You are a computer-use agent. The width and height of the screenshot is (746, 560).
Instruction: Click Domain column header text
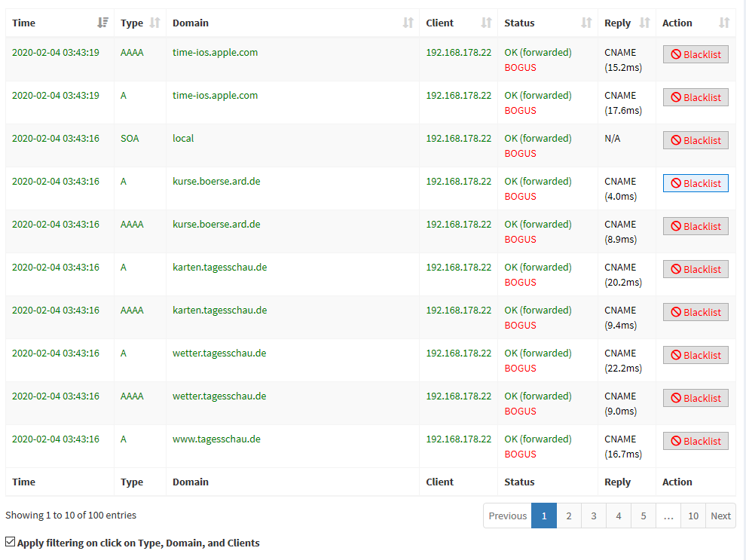[191, 23]
